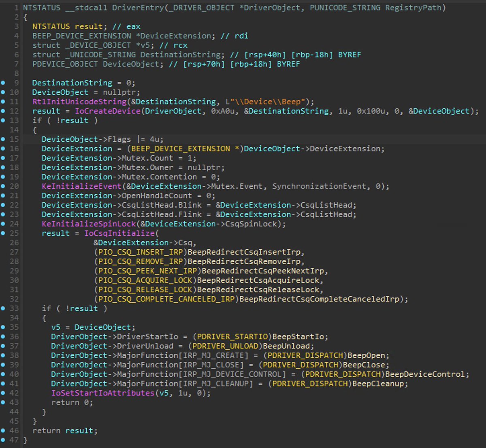Select BeepRedirectCsqCompleteCanceledIrp callback name
Viewport: 486px width, 448px height.
click(320, 299)
